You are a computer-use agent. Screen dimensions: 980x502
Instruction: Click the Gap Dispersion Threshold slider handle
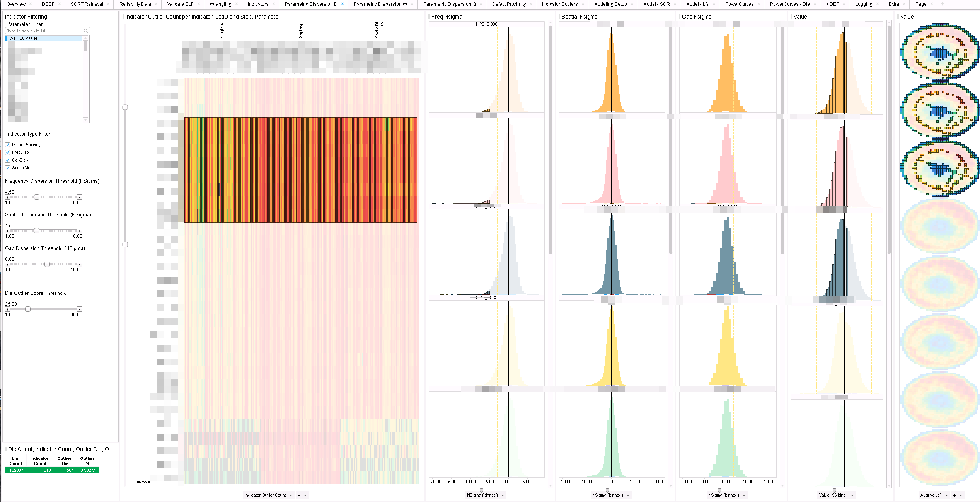click(47, 264)
